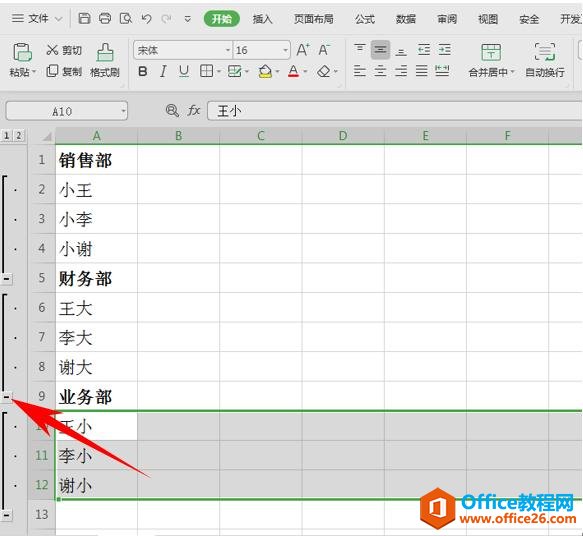Click the top align icon

(360, 50)
